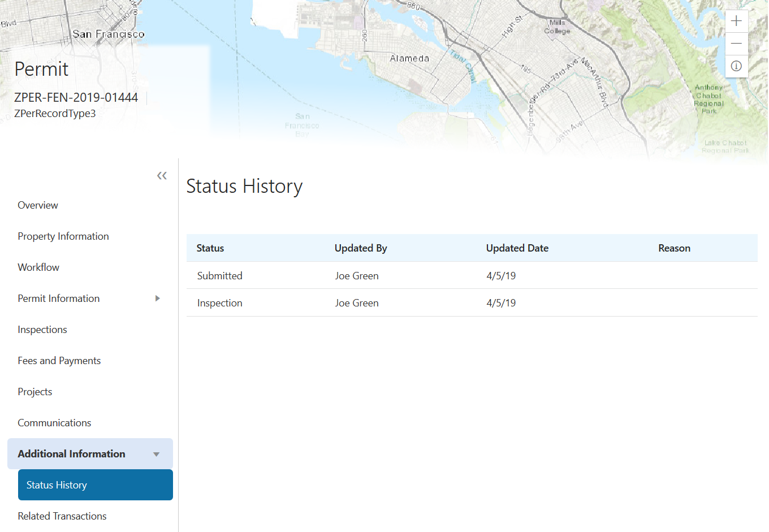The height and width of the screenshot is (532, 769).
Task: Open the Inspections page
Action: click(x=42, y=330)
